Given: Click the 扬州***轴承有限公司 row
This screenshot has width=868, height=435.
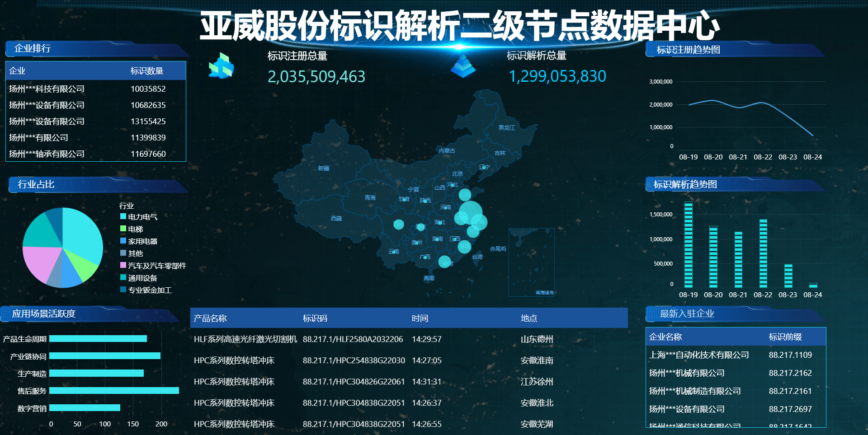Looking at the screenshot, I should [96, 154].
